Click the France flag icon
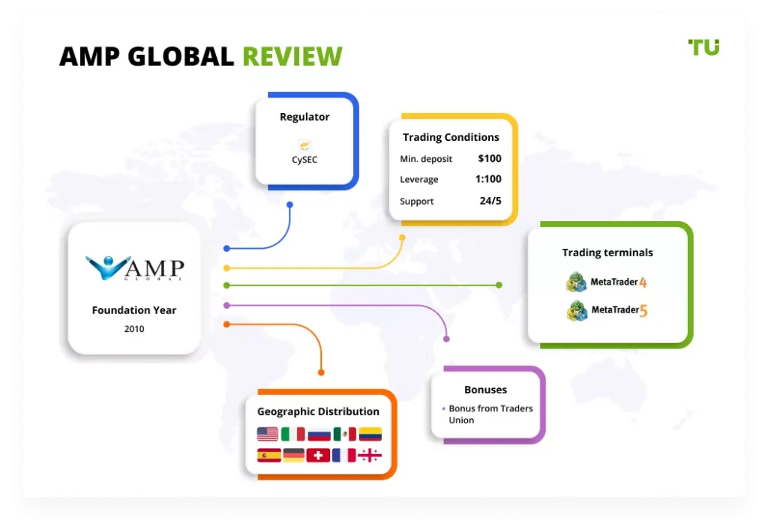The width and height of the screenshot is (768, 532). click(345, 455)
